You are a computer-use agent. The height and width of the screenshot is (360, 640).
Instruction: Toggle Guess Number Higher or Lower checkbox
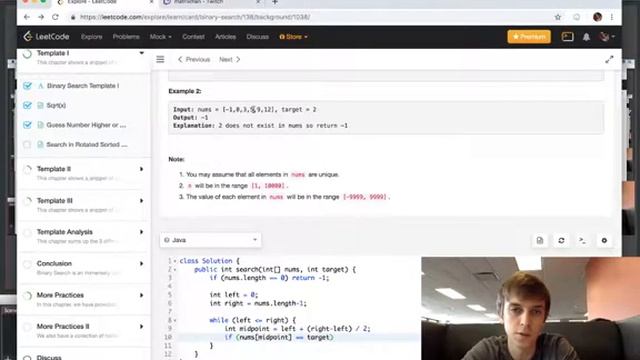click(27, 125)
